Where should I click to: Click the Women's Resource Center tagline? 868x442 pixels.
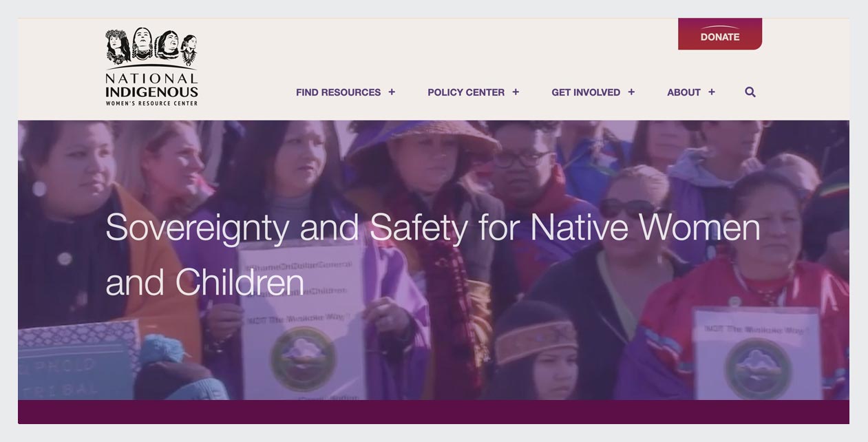[151, 103]
